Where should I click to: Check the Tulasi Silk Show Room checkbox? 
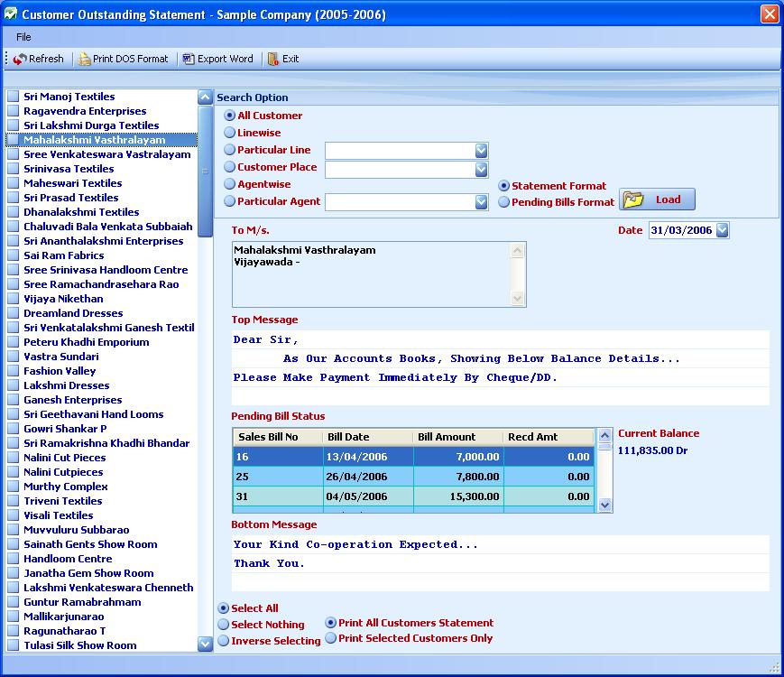tap(14, 645)
